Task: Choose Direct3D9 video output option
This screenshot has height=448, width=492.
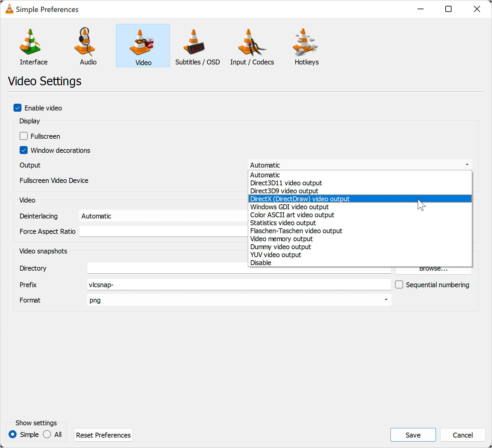Action: (x=360, y=191)
